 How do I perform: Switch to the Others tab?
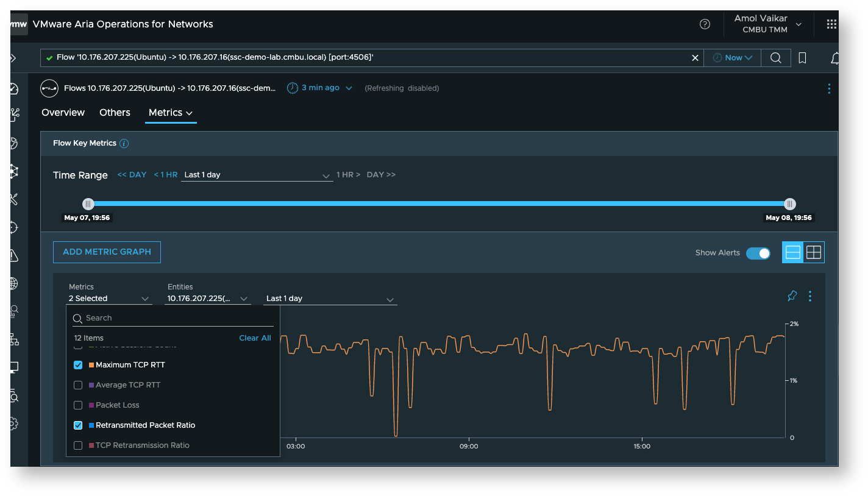click(115, 113)
